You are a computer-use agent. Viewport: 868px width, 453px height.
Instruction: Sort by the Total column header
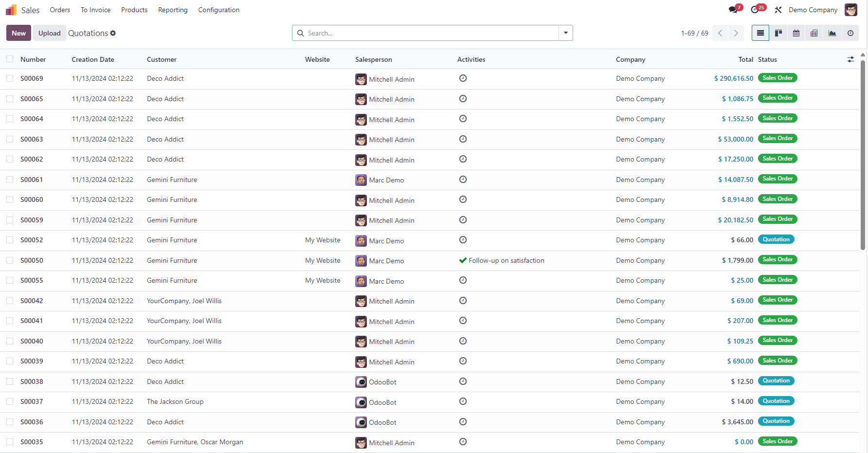click(746, 59)
